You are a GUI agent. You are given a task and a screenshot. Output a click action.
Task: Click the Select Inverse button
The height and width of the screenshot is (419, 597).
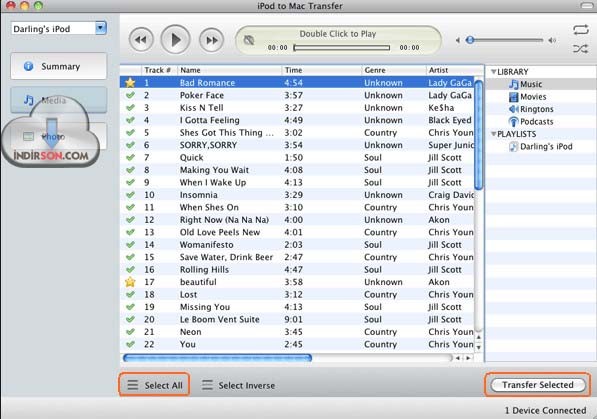pyautogui.click(x=238, y=385)
